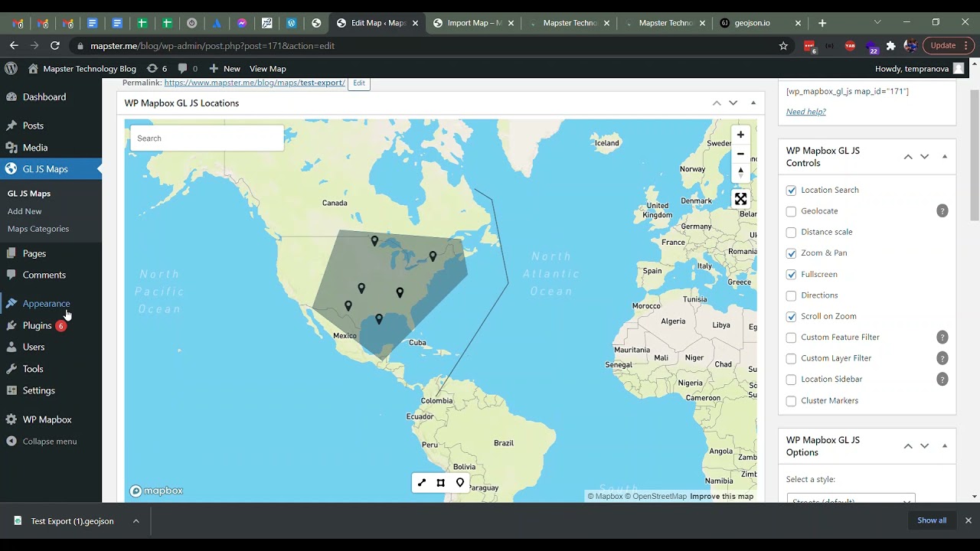This screenshot has width=980, height=551.
Task: Click the test-export permalink
Action: 254,83
